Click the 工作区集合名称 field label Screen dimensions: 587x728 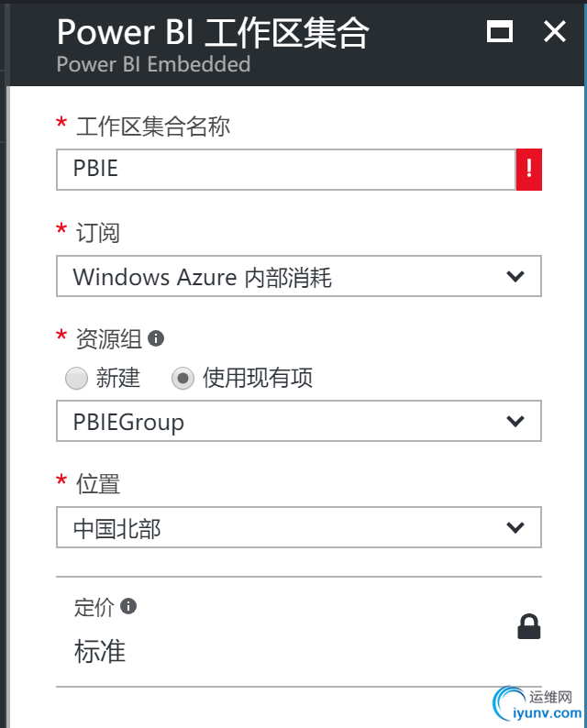click(153, 126)
